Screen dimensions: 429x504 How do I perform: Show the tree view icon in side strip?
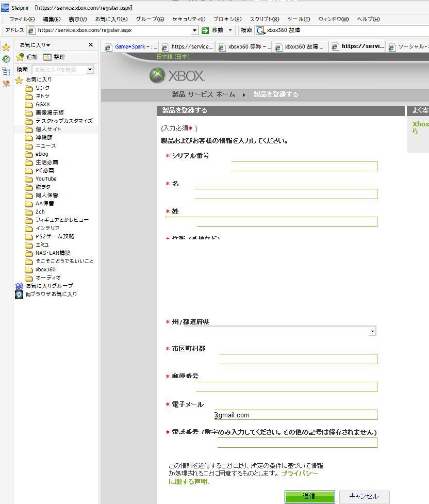6,71
